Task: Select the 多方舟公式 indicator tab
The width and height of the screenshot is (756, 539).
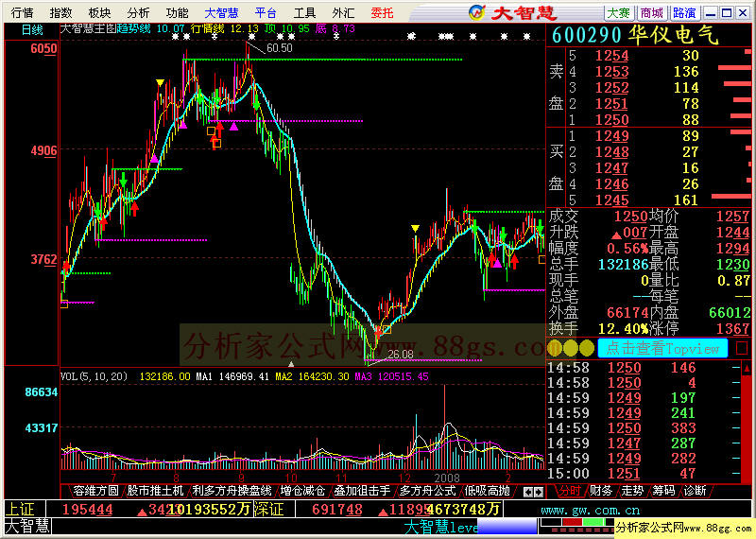Action: point(427,491)
